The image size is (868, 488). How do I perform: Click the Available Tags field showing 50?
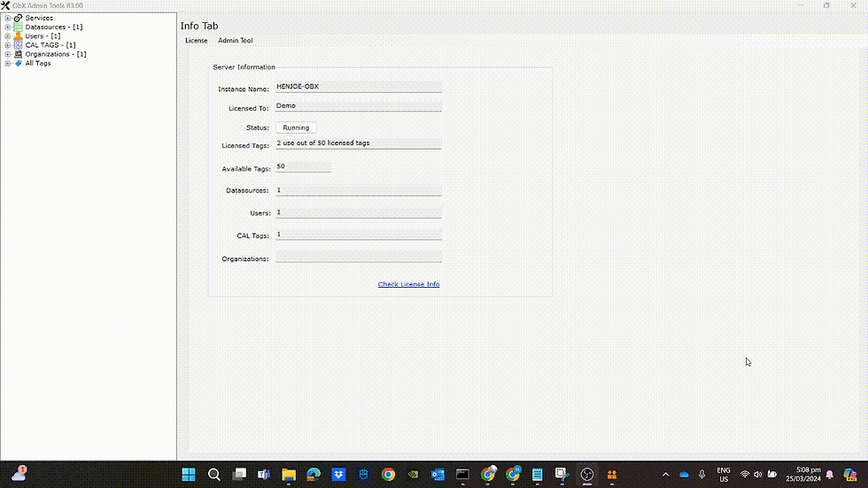pos(303,167)
